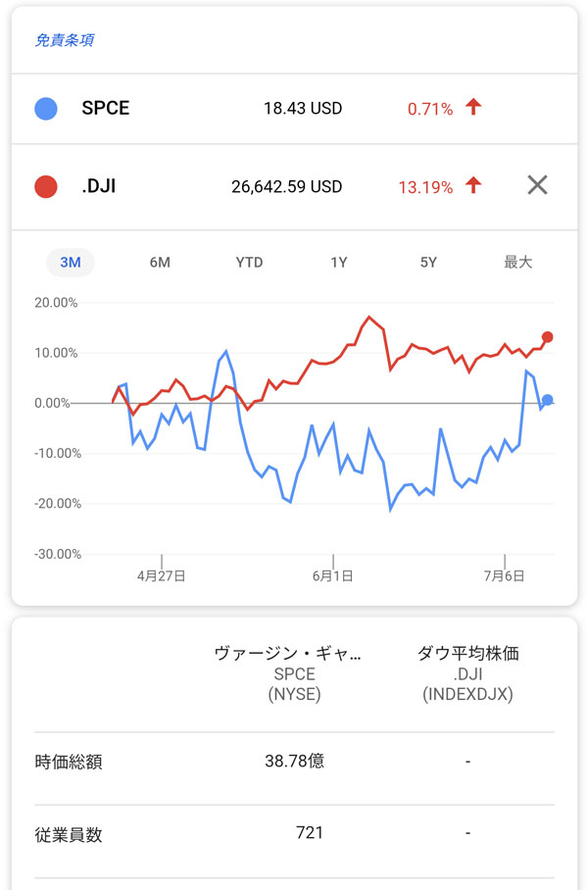Select the 最大 time range tab

point(517,263)
